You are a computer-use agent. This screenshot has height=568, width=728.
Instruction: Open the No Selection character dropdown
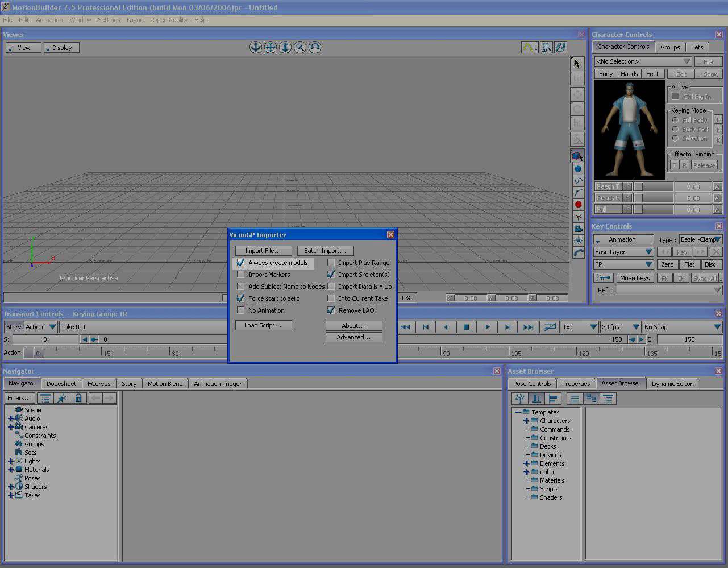click(643, 61)
